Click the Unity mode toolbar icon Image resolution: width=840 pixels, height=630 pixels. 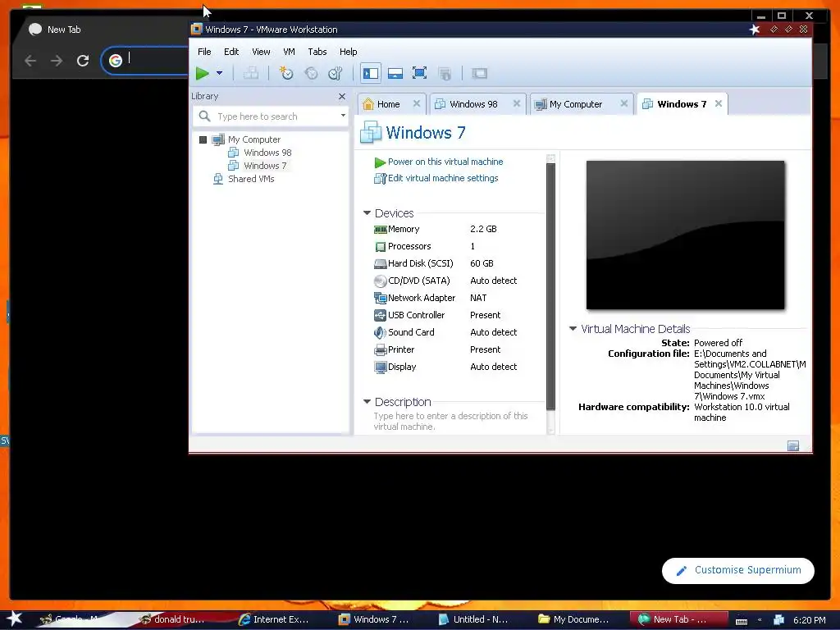pyautogui.click(x=445, y=73)
